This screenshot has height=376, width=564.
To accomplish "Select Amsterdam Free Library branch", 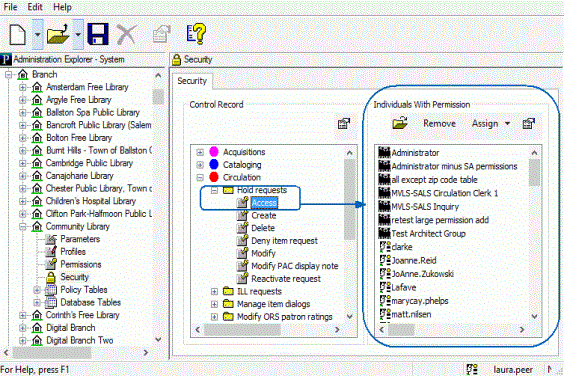I will [x=87, y=87].
